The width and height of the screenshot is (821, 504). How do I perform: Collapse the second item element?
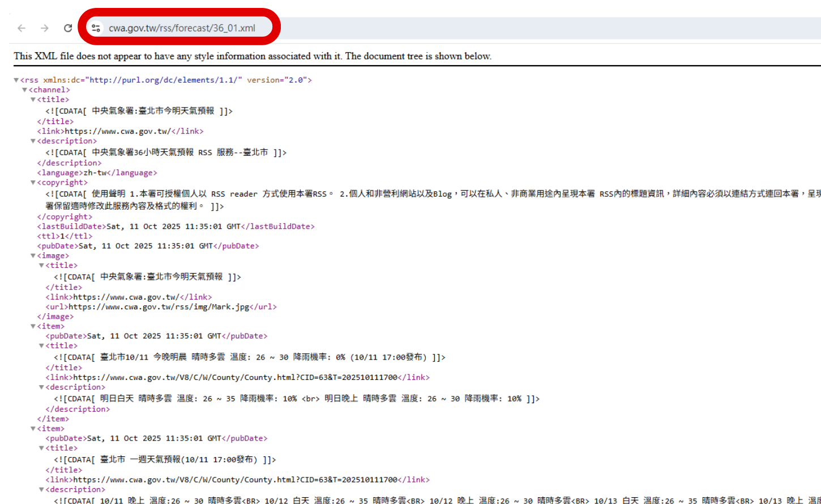pyautogui.click(x=32, y=428)
